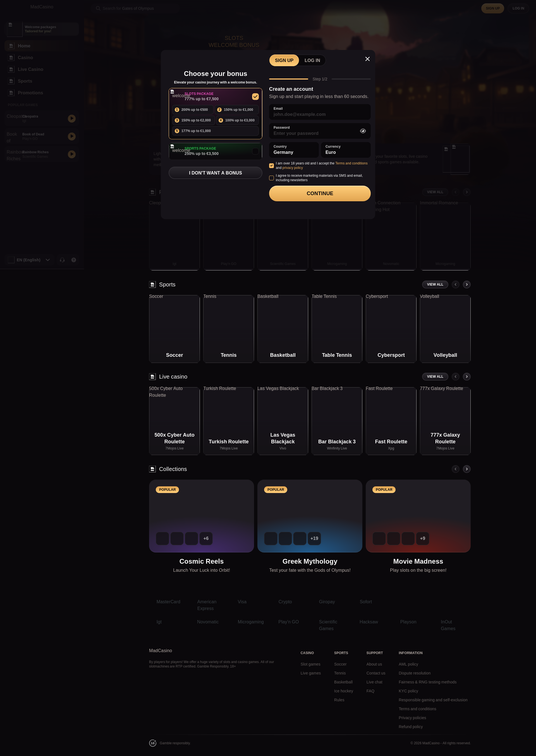Image resolution: width=536 pixels, height=756 pixels.
Task: Close the sign up dialog
Action: tap(367, 59)
